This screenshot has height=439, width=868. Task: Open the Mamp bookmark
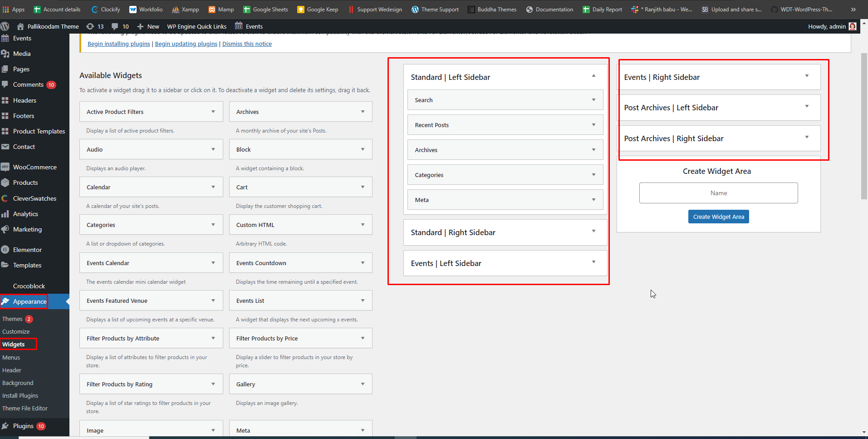click(x=221, y=9)
